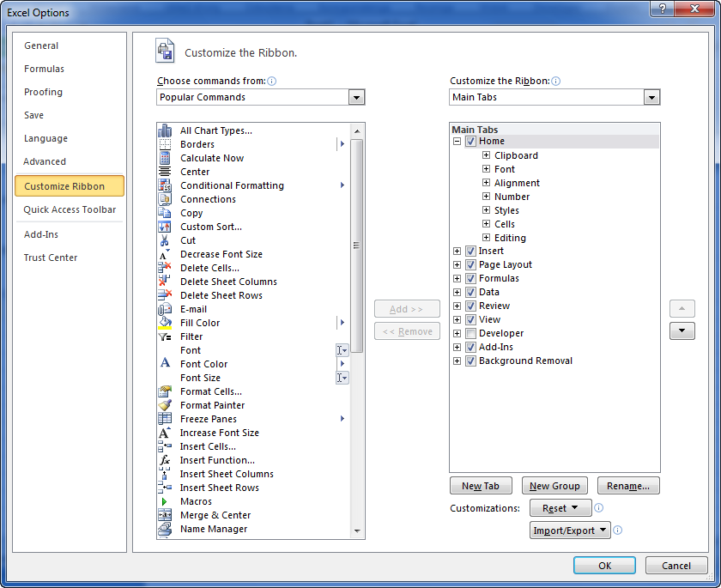Screen dimensions: 721x588
Task: Expand the Insert tab tree node
Action: pyautogui.click(x=457, y=251)
